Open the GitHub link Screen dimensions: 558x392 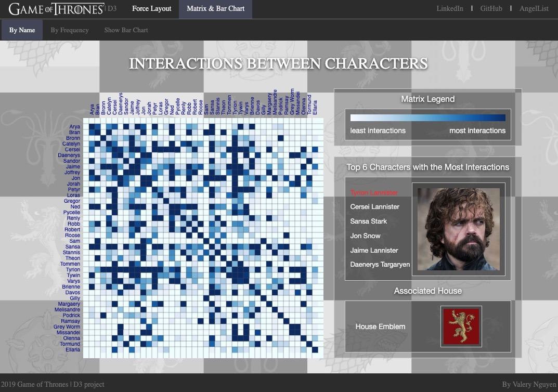pyautogui.click(x=491, y=8)
